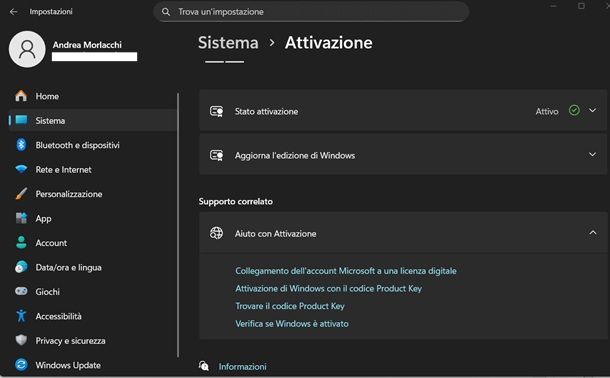The height and width of the screenshot is (378, 610).
Task: Click the Windows Update sync icon
Action: click(x=21, y=365)
